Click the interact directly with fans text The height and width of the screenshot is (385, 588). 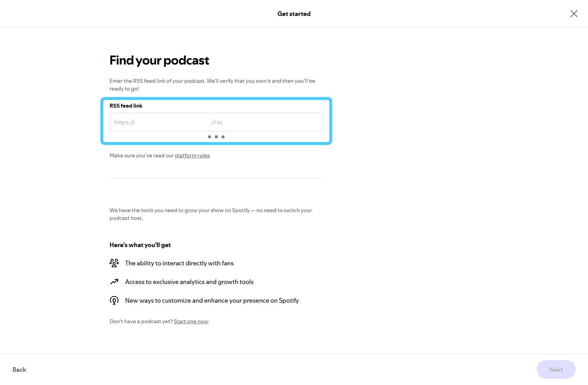point(179,263)
